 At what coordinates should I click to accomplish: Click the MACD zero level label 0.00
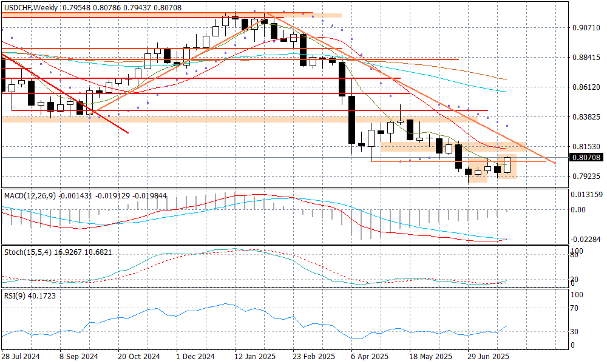[x=578, y=210]
